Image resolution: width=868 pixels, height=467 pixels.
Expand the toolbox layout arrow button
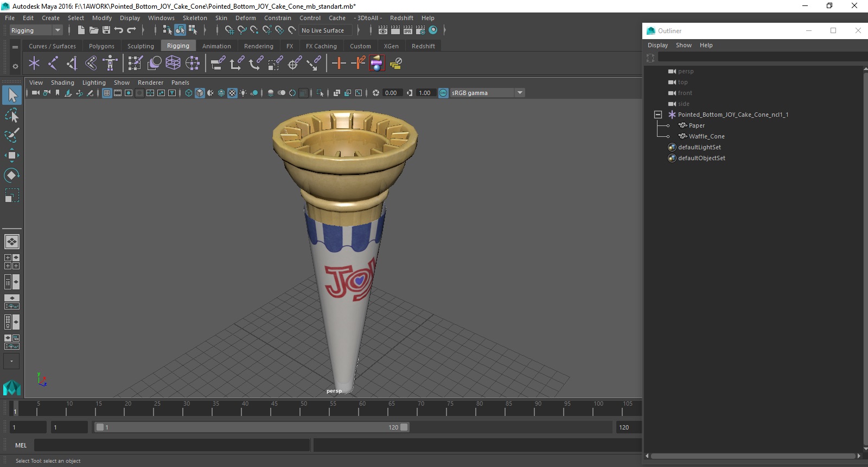point(11,361)
